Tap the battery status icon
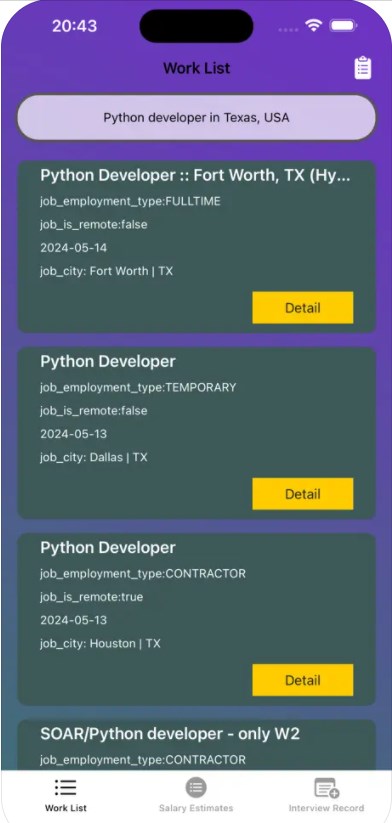 [343, 25]
